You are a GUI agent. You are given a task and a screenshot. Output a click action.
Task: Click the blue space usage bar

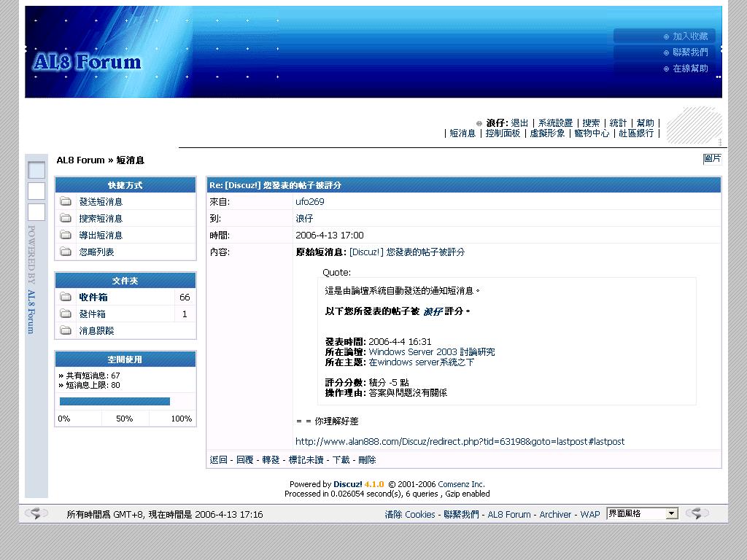pyautogui.click(x=115, y=401)
